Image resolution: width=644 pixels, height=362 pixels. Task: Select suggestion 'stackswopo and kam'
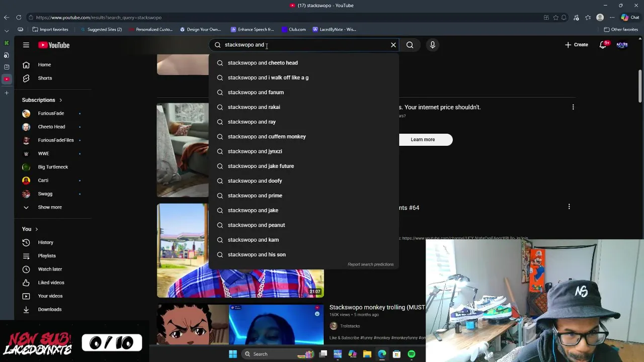point(303,240)
